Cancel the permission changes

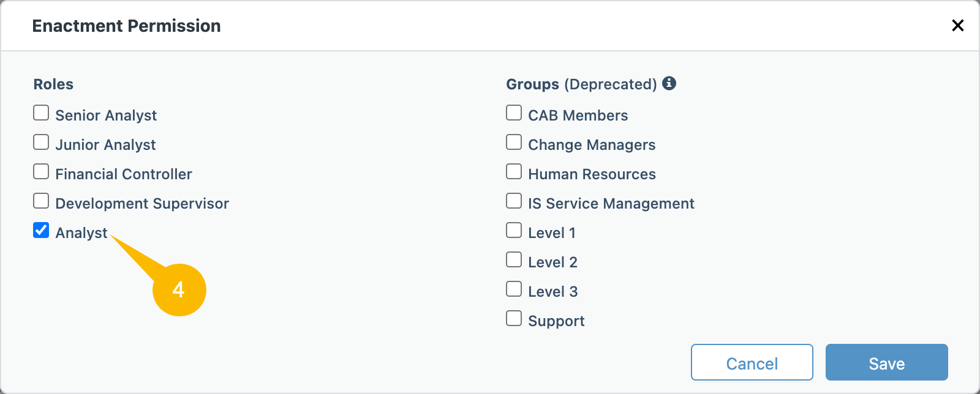tap(752, 363)
